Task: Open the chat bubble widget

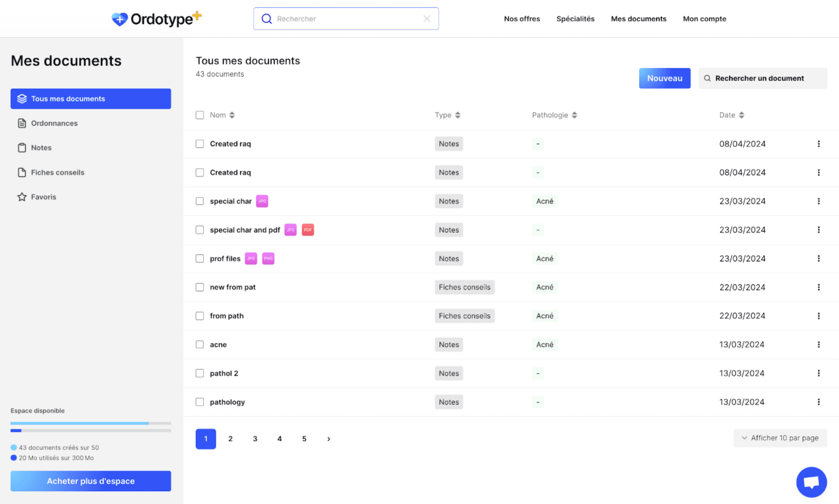Action: click(x=811, y=482)
